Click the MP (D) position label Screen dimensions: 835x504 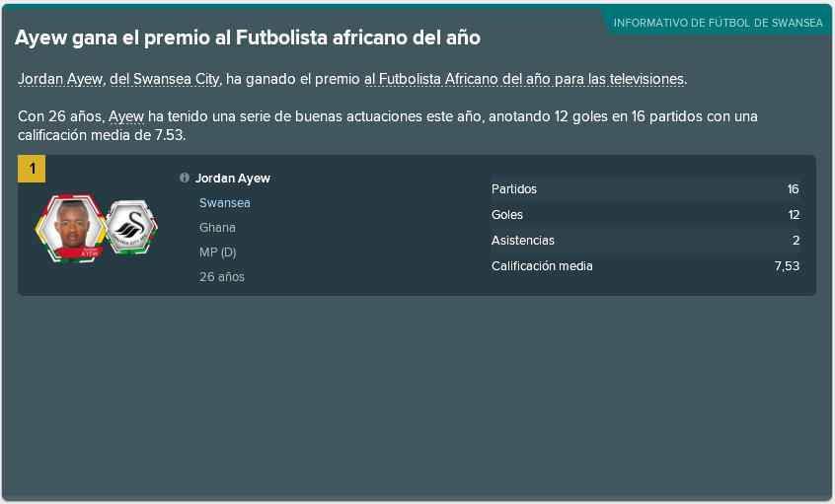point(218,252)
